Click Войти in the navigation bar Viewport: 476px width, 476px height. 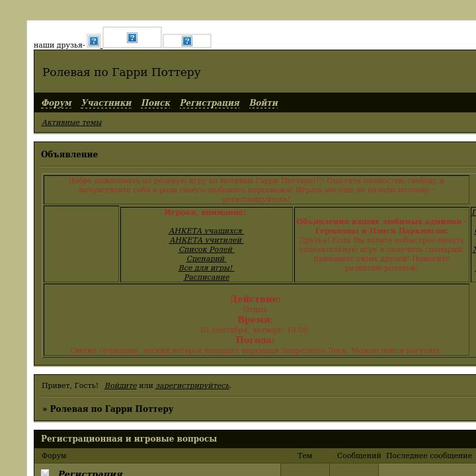click(264, 102)
